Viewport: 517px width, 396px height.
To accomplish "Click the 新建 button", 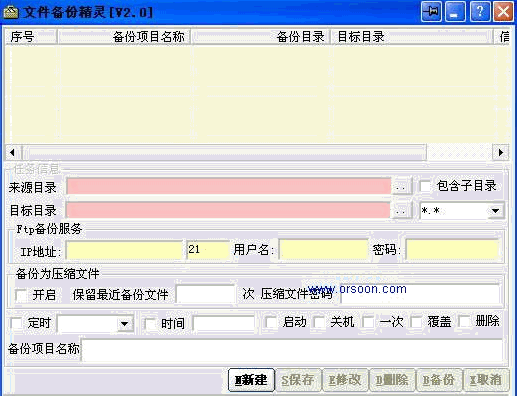I will (251, 380).
